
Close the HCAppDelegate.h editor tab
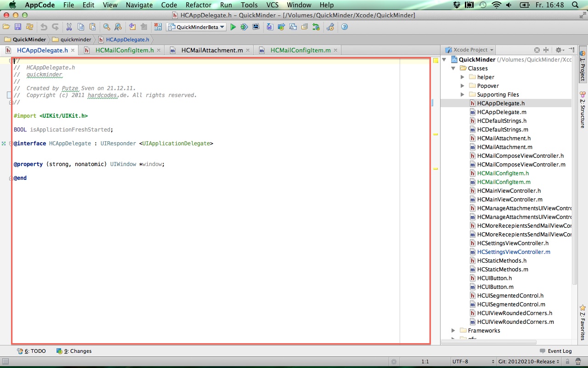point(73,50)
